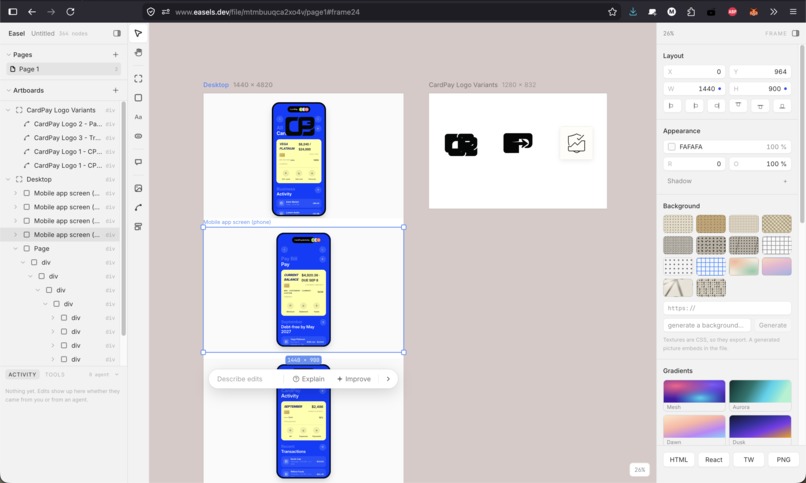
Task: Select the Pen path tool
Action: pos(138,208)
